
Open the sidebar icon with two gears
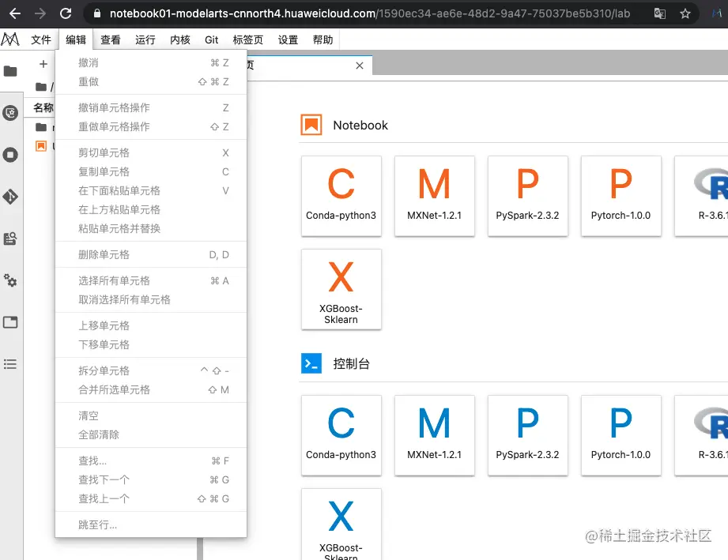(x=10, y=280)
